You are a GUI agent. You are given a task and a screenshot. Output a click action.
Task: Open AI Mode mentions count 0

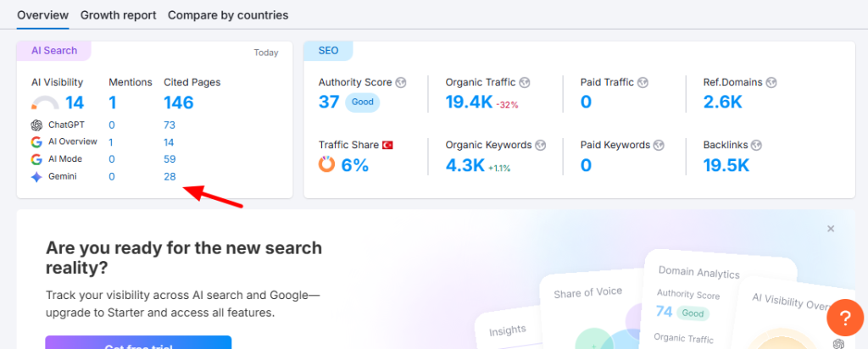pos(112,159)
